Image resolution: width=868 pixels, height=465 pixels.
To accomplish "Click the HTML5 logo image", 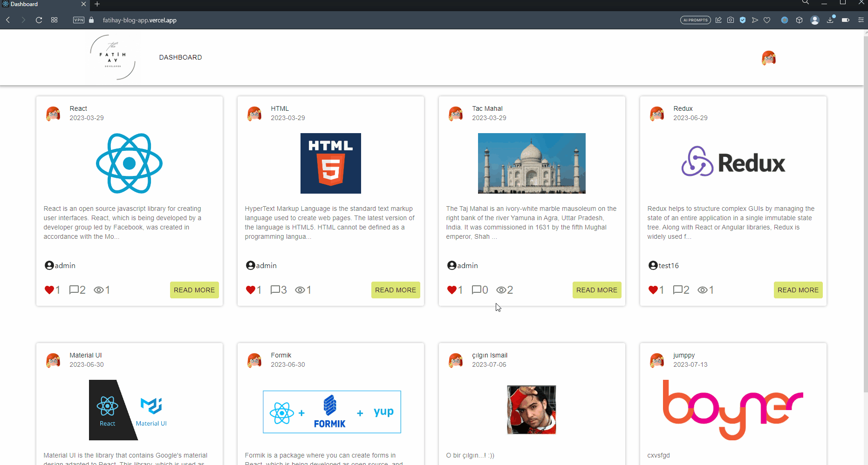I will pyautogui.click(x=331, y=163).
